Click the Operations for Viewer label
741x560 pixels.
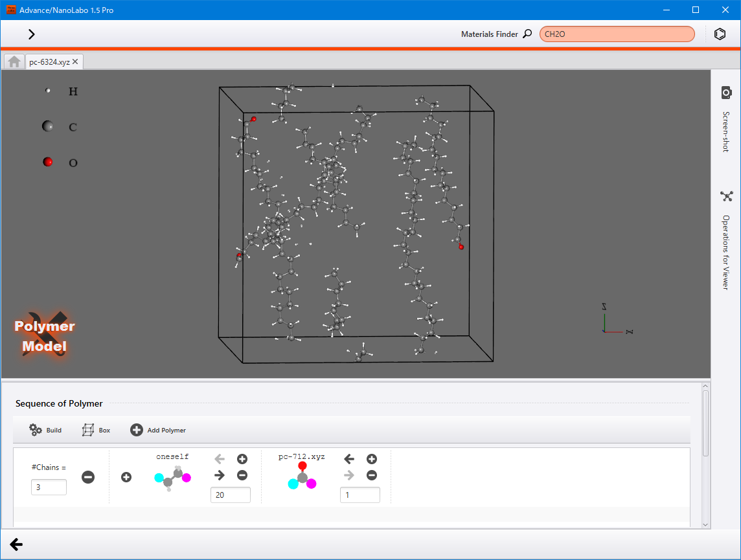[726, 252]
